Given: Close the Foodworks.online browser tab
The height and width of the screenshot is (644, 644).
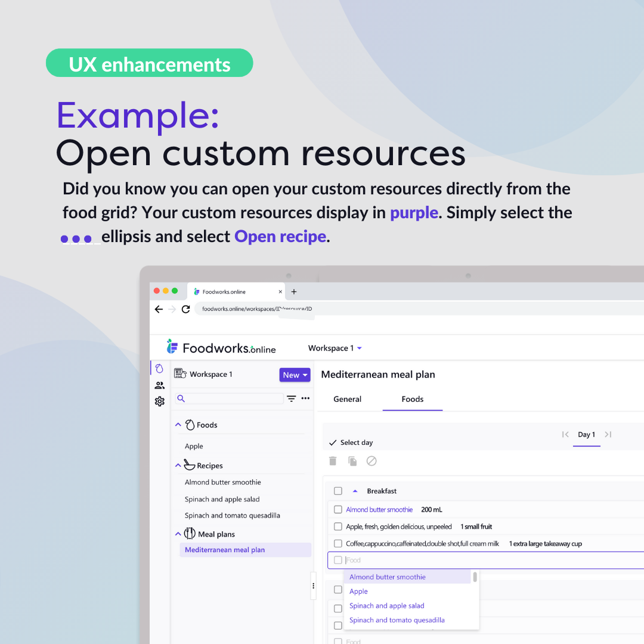Looking at the screenshot, I should tap(280, 292).
